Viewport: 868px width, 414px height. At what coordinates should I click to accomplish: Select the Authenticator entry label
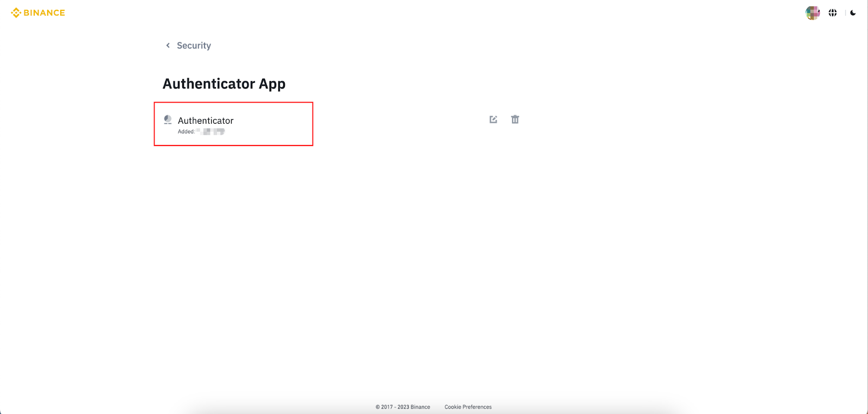pyautogui.click(x=206, y=120)
